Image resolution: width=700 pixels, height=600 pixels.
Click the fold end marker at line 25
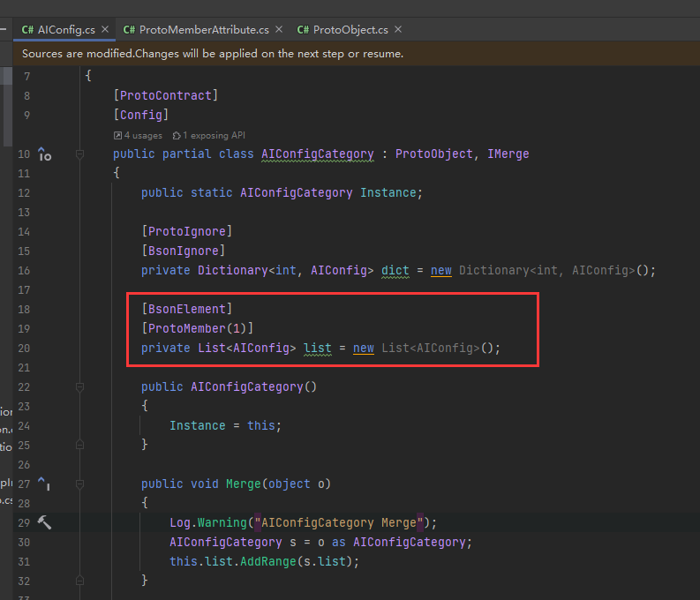click(x=80, y=445)
